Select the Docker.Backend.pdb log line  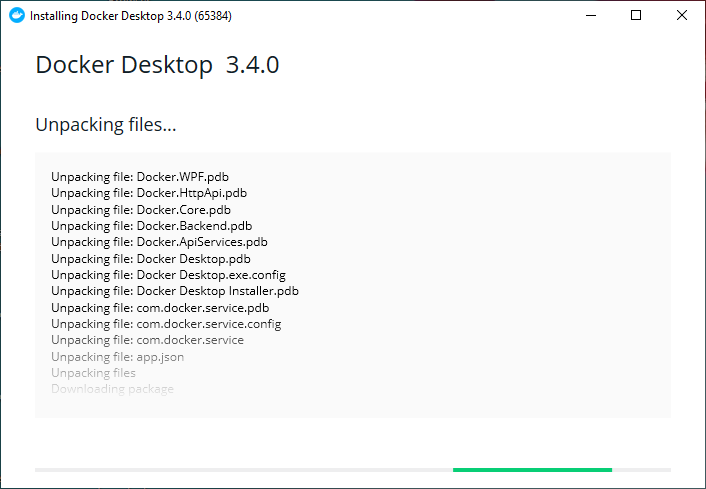point(152,226)
